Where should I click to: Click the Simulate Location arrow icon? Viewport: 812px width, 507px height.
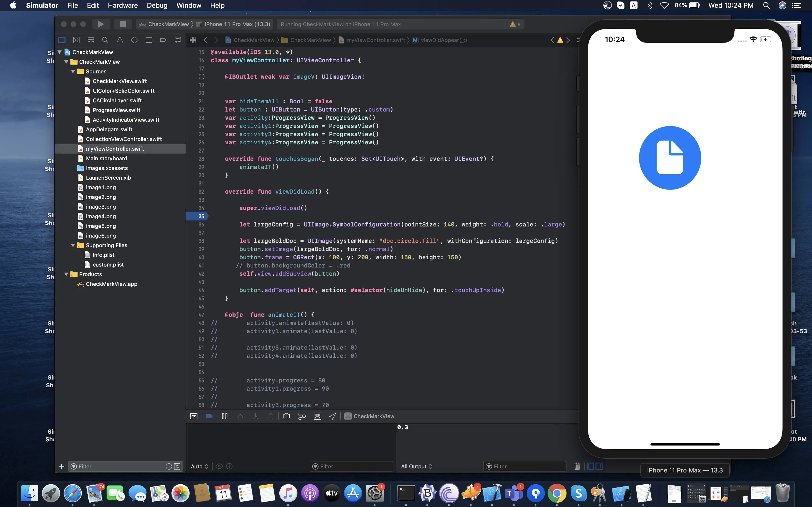click(333, 416)
